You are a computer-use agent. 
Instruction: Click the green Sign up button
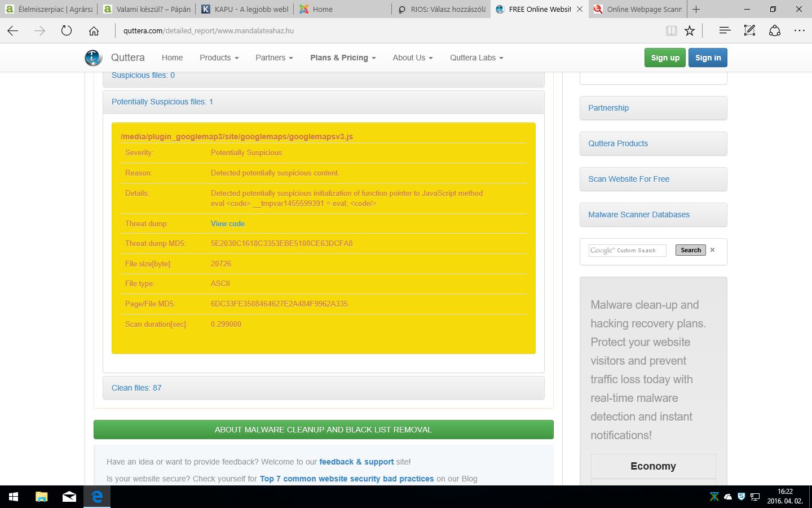click(x=665, y=58)
